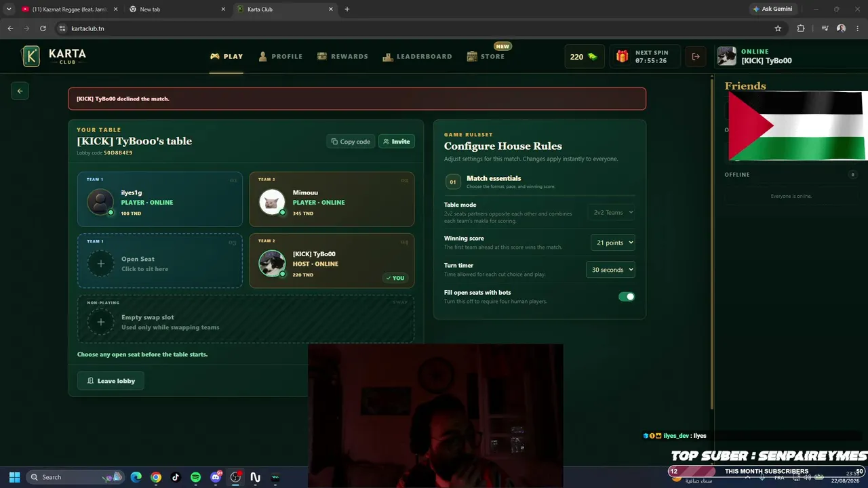Open the Table mode dropdown
The height and width of the screenshot is (488, 868).
click(x=611, y=212)
